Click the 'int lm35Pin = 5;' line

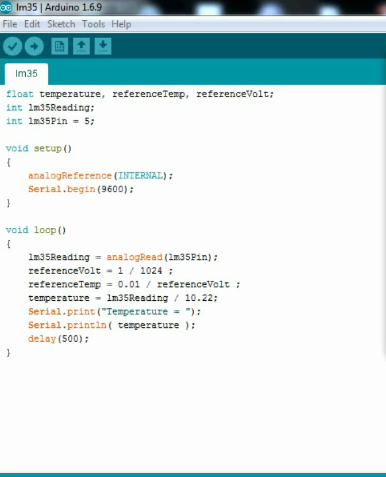[50, 121]
